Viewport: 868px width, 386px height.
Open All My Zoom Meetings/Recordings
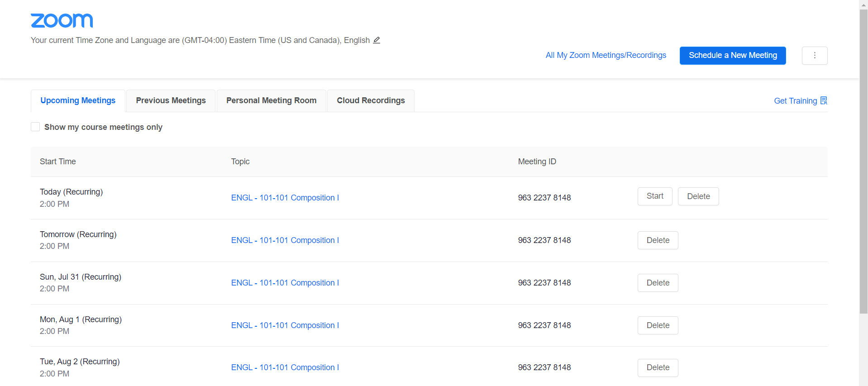[606, 55]
